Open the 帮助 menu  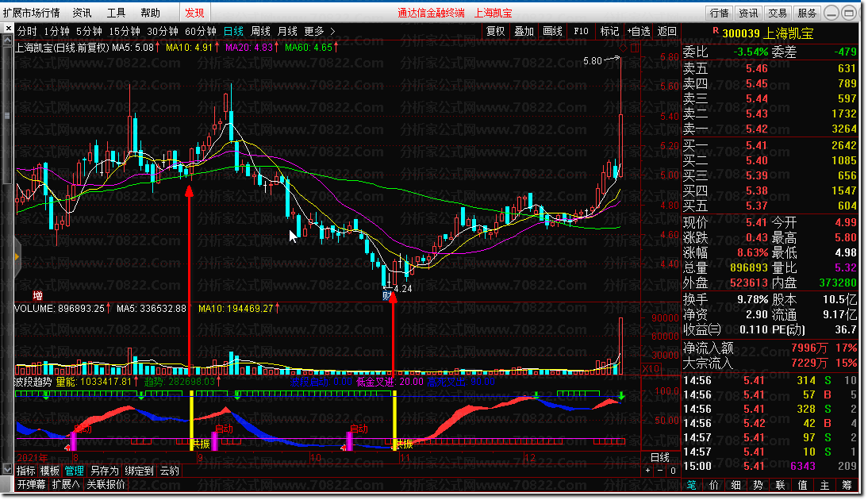[x=150, y=12]
